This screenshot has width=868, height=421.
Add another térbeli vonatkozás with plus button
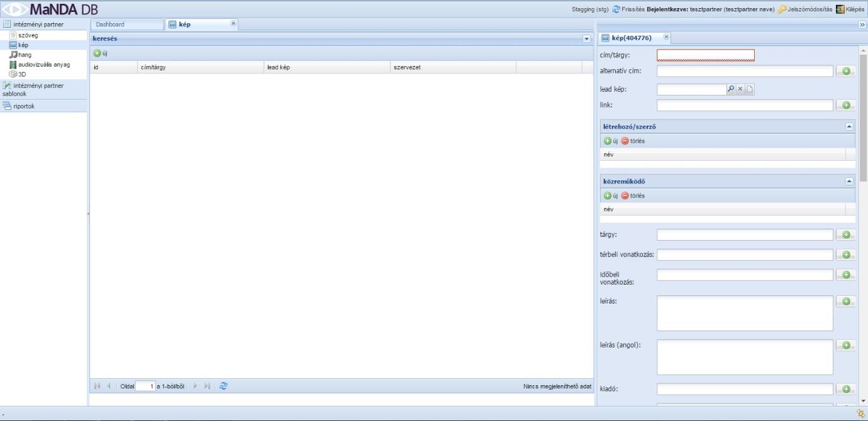(x=845, y=255)
